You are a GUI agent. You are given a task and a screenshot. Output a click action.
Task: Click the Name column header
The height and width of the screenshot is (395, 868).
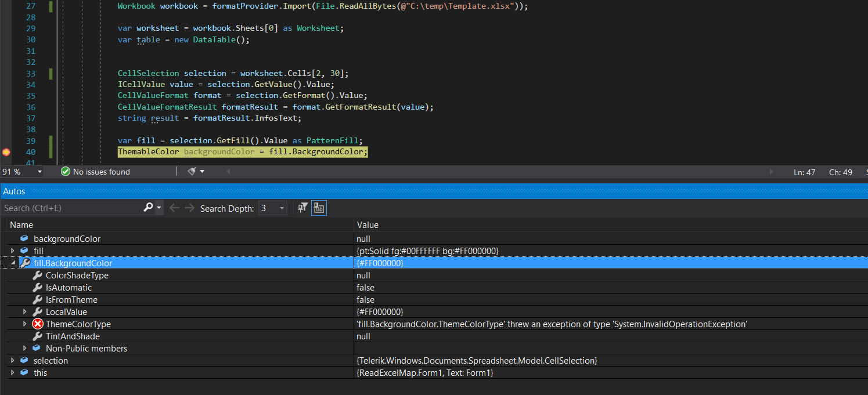tap(21, 225)
